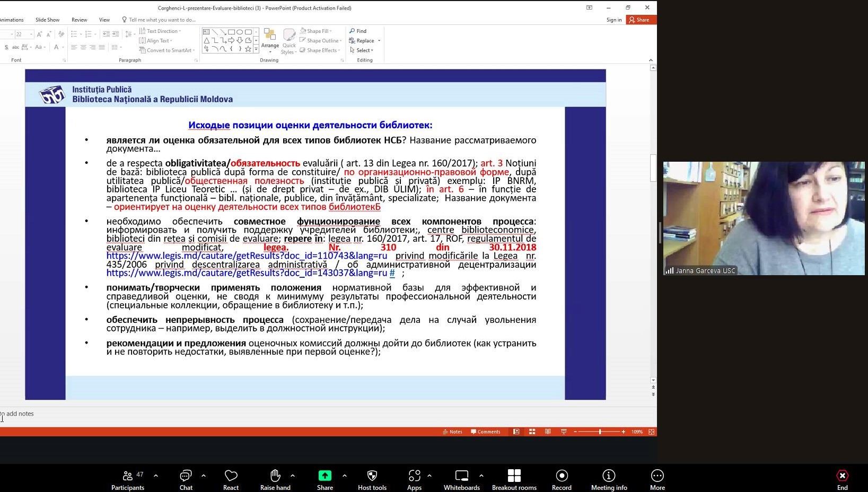The width and height of the screenshot is (868, 492).
Task: Toggle the Notes pane in status bar
Action: [452, 432]
